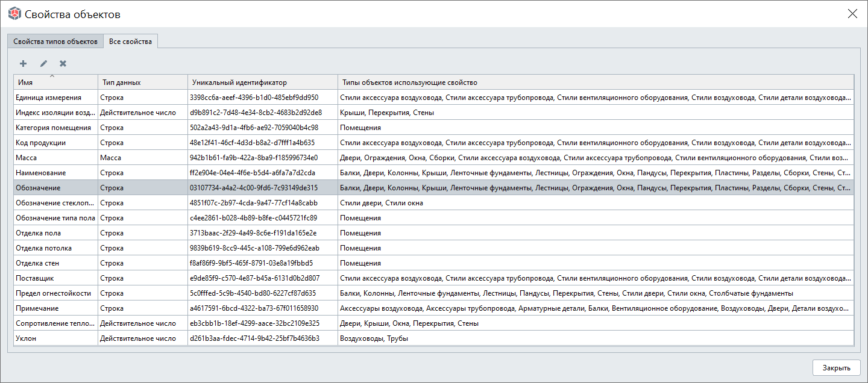
Task: Select the Поставщик row
Action: pyautogui.click(x=434, y=278)
